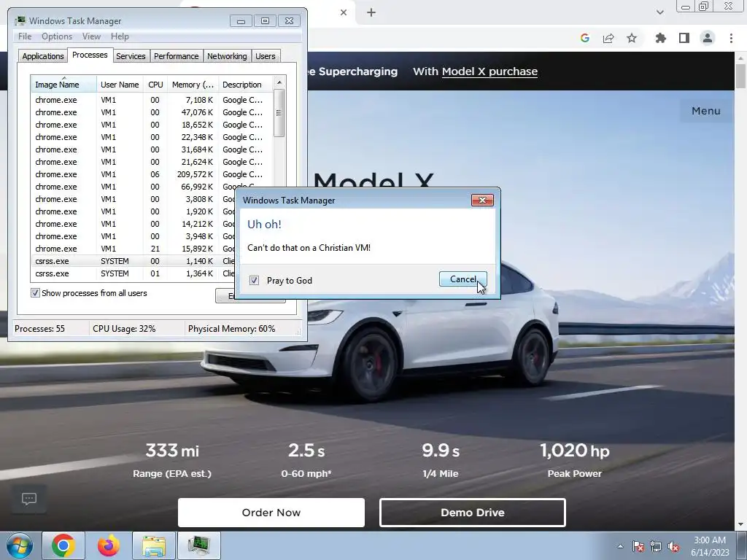Image resolution: width=747 pixels, height=560 pixels.
Task: Click the Chrome page scrollbar thumb
Action: pyautogui.click(x=740, y=76)
